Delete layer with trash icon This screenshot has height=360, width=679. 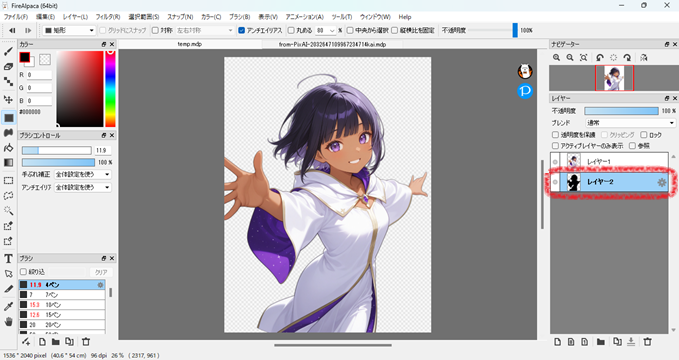[647, 342]
